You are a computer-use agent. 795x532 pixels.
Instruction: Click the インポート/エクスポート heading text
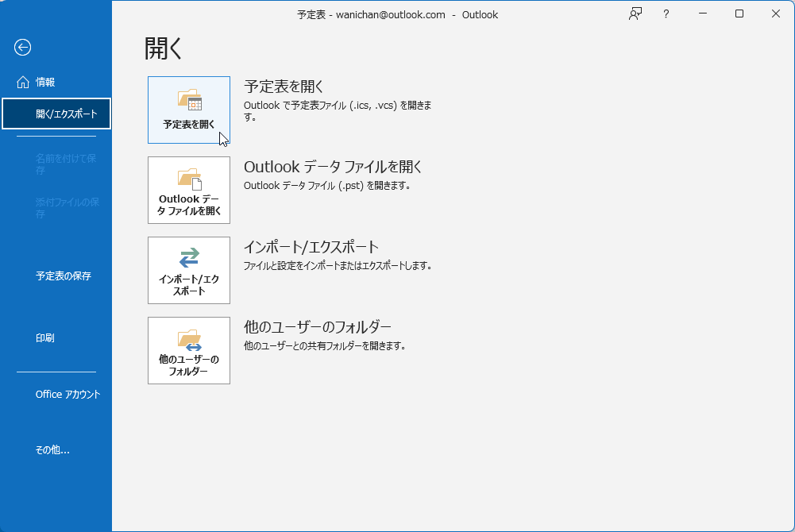[x=311, y=247]
